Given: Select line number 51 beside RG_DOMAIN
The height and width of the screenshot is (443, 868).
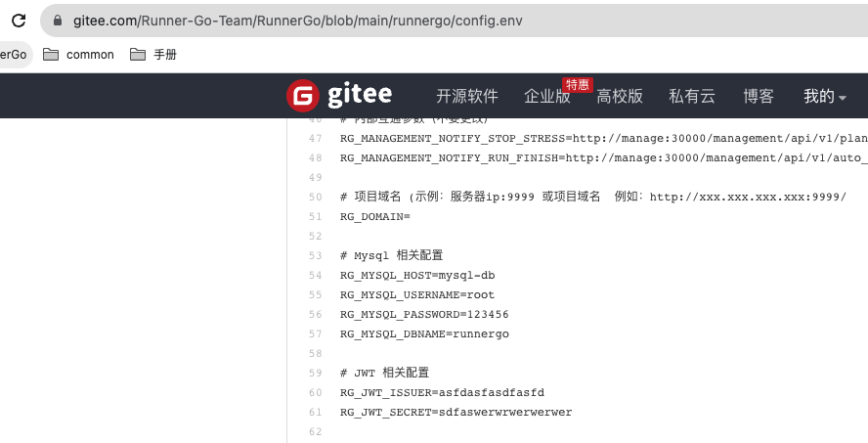Looking at the screenshot, I should (315, 217).
